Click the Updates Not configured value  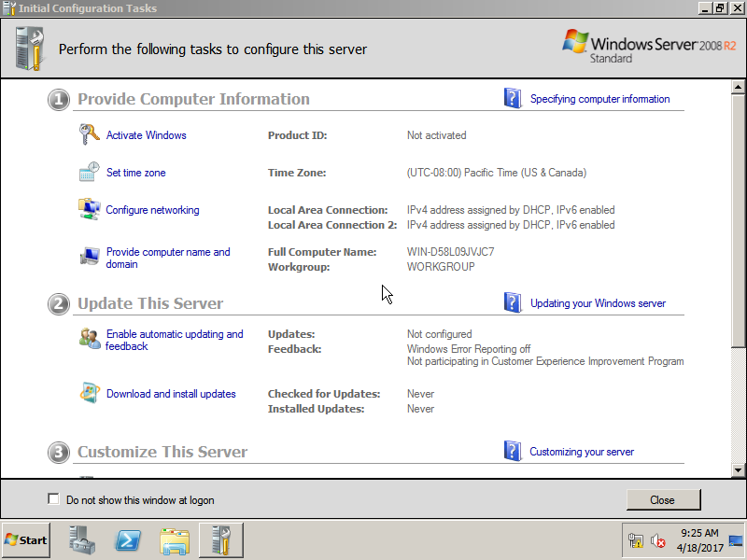pyautogui.click(x=439, y=334)
